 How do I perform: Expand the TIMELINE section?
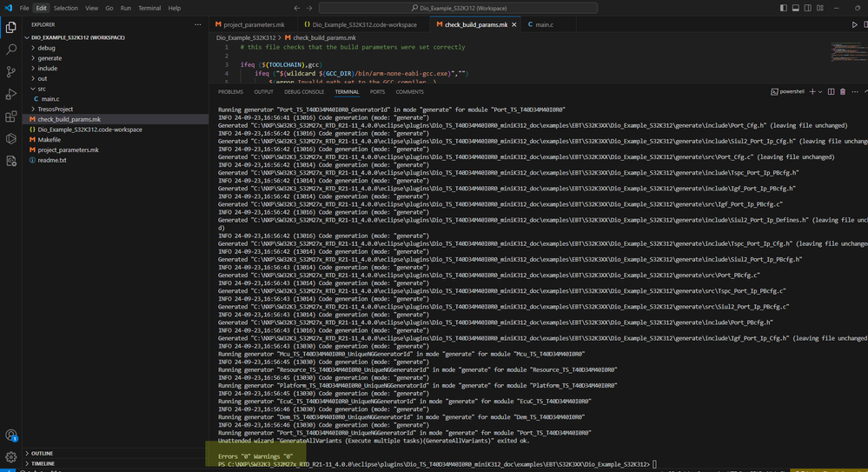click(116, 463)
